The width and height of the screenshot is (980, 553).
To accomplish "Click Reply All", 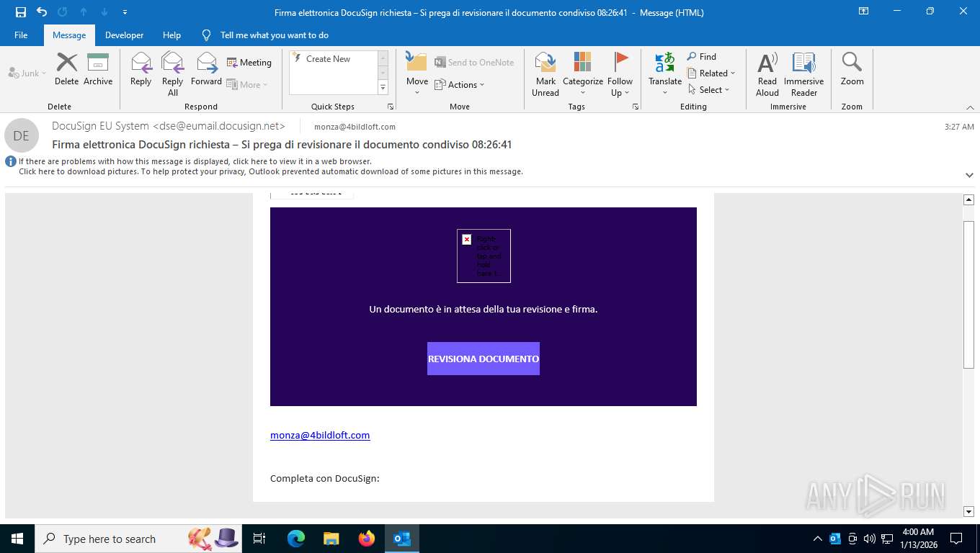I will (172, 74).
